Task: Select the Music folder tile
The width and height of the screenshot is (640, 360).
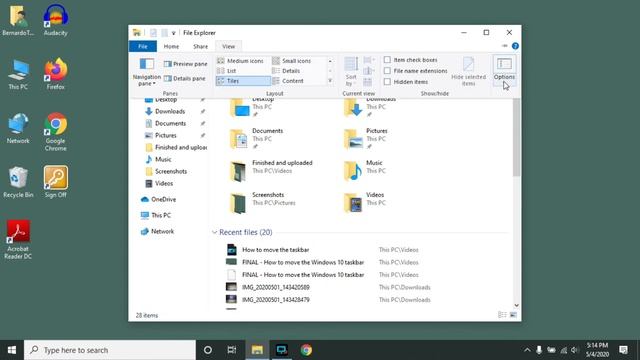Action: (x=363, y=171)
